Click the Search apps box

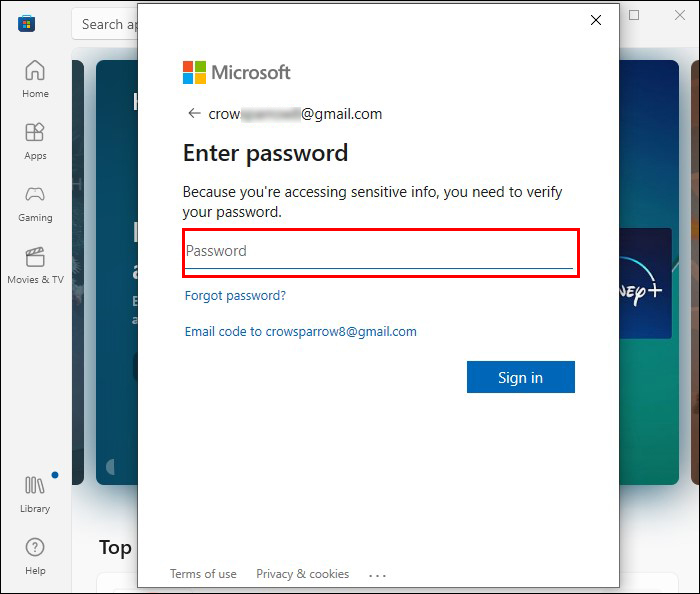point(103,24)
